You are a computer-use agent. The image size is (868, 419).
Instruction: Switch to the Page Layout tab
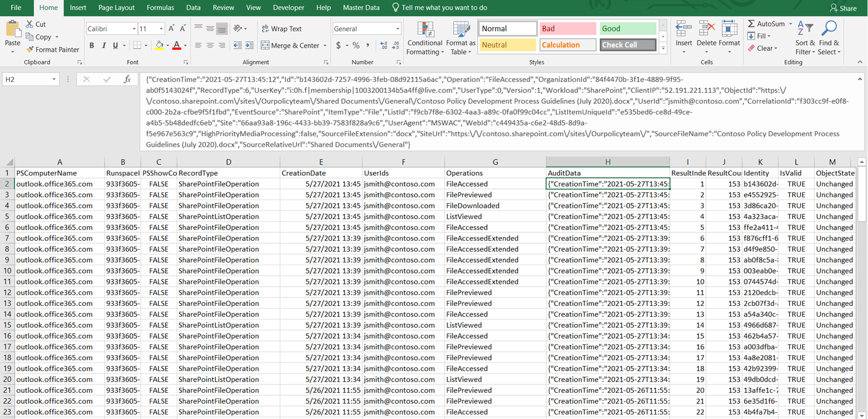[116, 8]
